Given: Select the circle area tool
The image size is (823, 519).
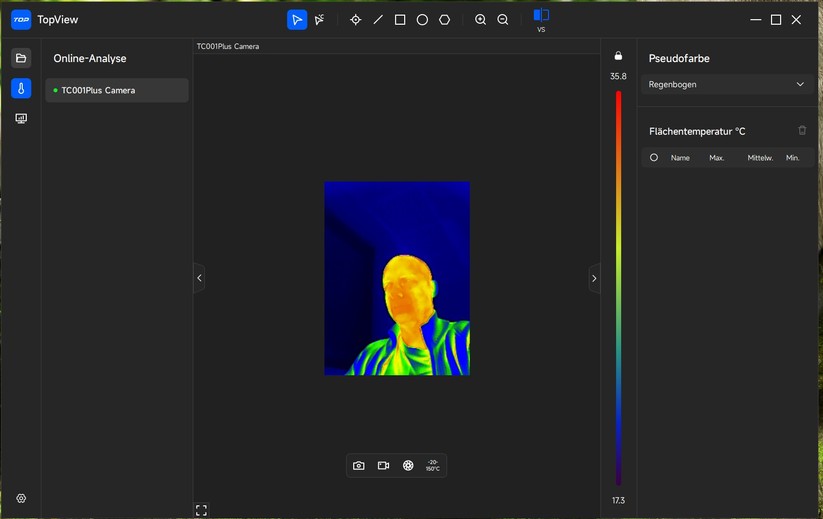Looking at the screenshot, I should tap(422, 20).
